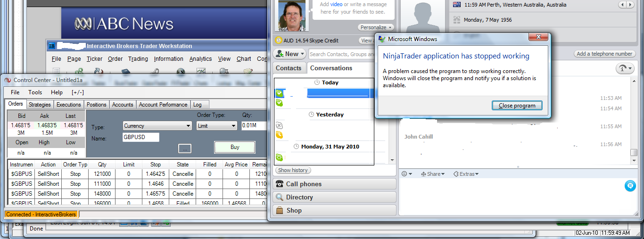This screenshot has height=239, width=644.
Task: Click the Add a telephone number button
Action: point(604,54)
